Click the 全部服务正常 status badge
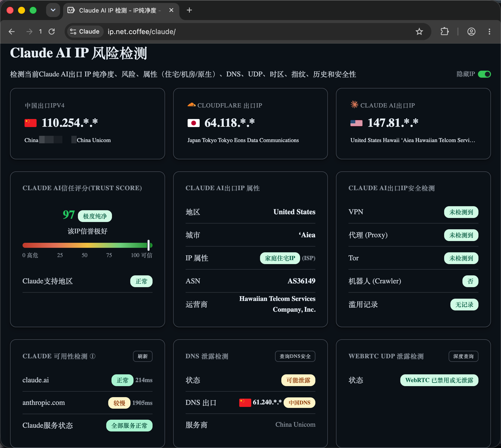Image resolution: width=501 pixels, height=448 pixels. 129,425
